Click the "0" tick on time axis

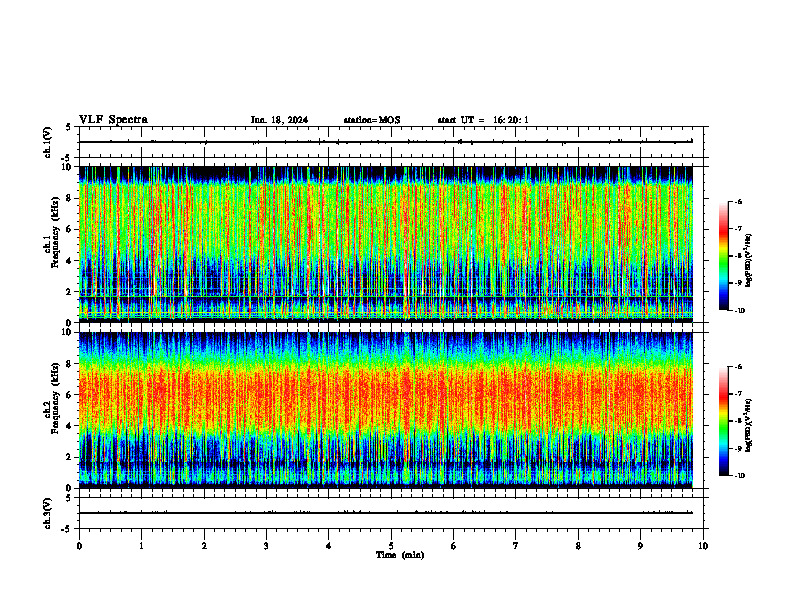pos(79,546)
